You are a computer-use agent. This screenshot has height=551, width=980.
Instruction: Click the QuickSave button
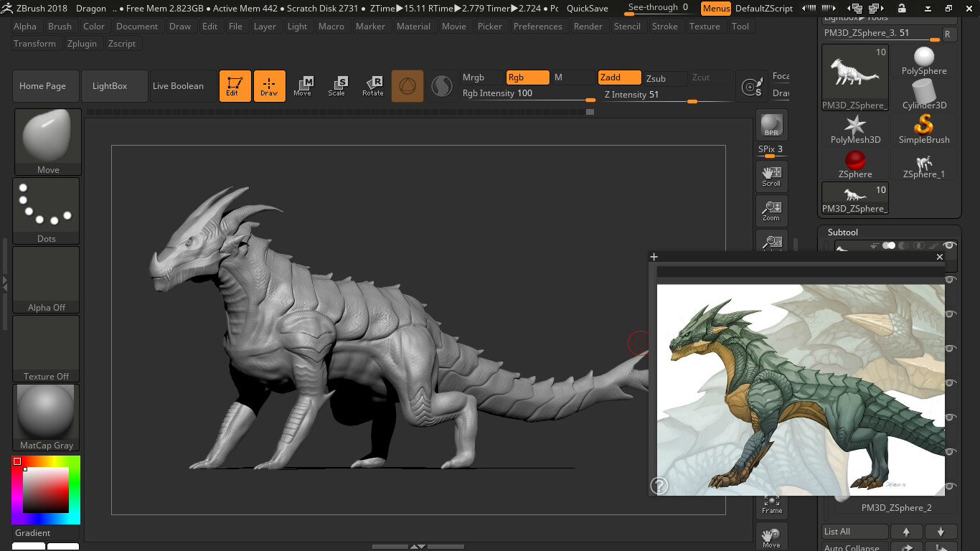587,8
